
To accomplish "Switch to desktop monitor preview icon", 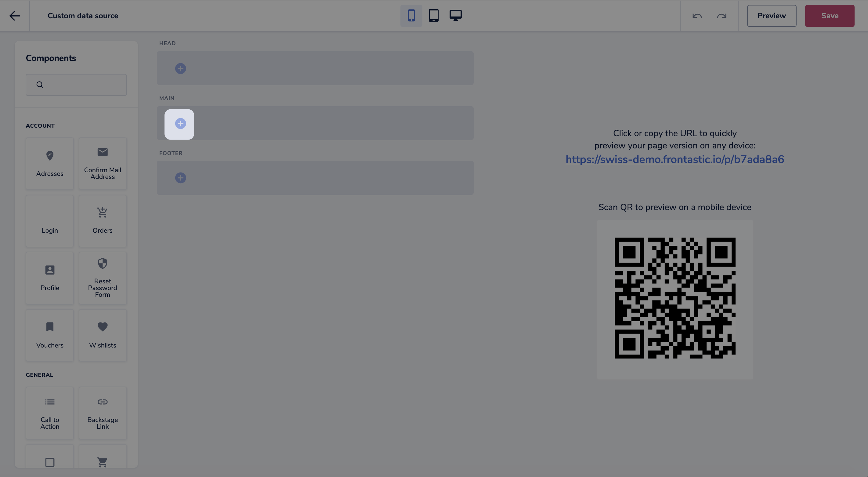I will tap(456, 16).
